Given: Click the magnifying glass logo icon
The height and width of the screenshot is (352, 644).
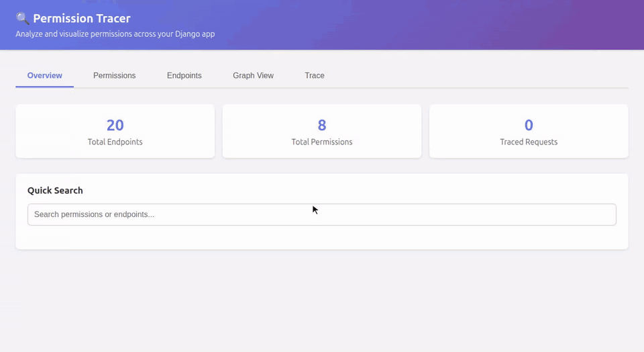Looking at the screenshot, I should click(x=22, y=19).
